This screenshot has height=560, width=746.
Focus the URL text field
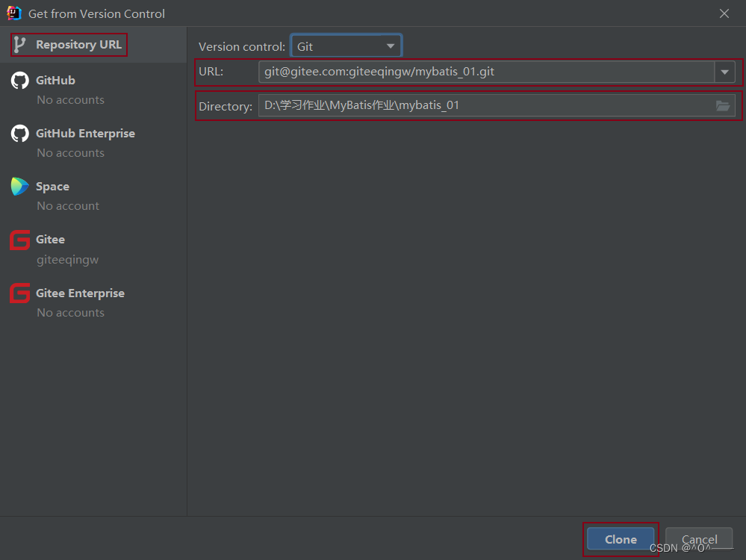(485, 72)
